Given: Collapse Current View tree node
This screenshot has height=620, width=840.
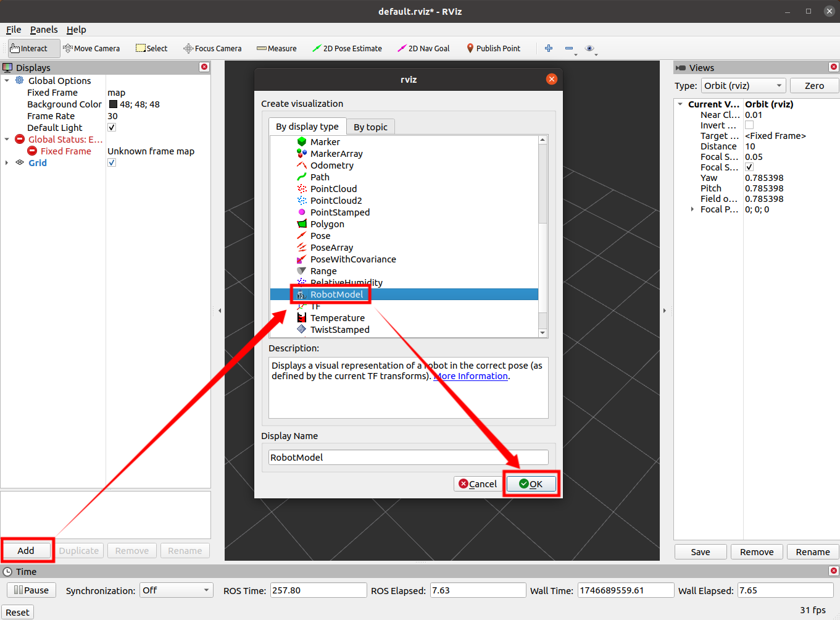Looking at the screenshot, I should pyautogui.click(x=680, y=104).
